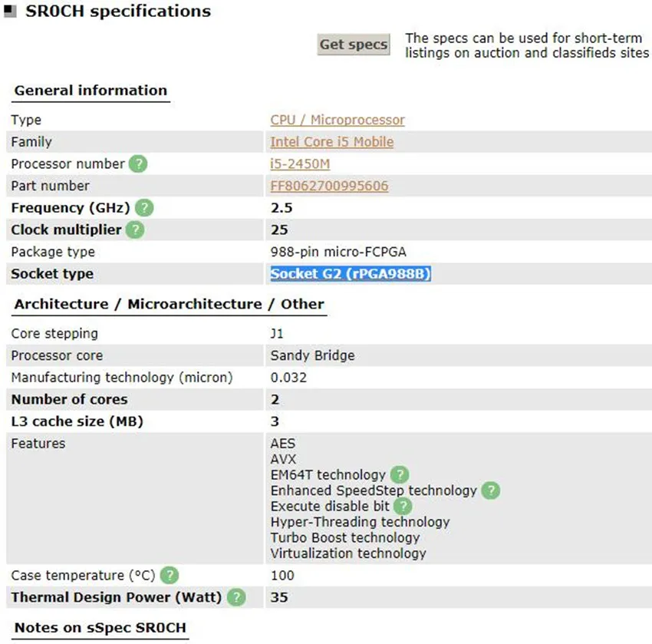Open Execute disable bit help icon
Screen dimensions: 652x644
(x=403, y=507)
